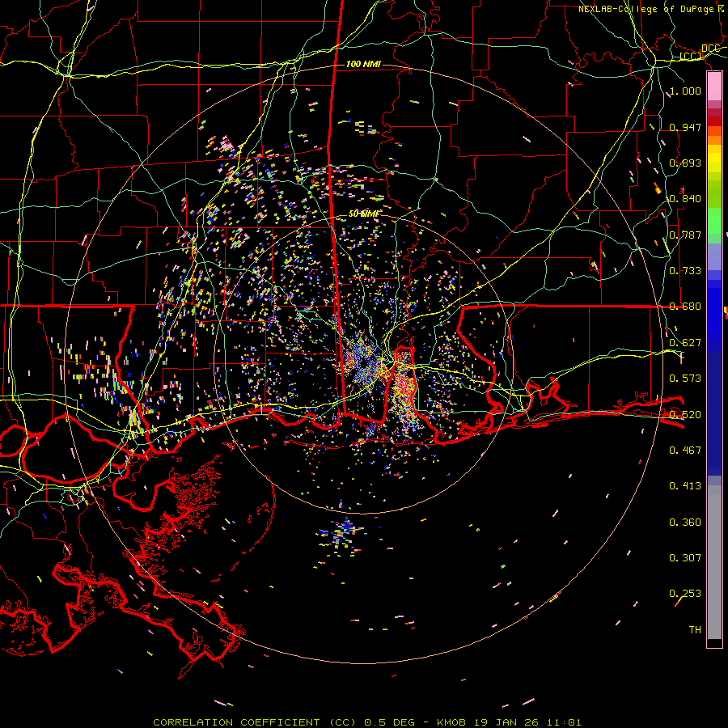The image size is (728, 728).
Task: Click the DCC label above the color bar
Action: (x=711, y=49)
